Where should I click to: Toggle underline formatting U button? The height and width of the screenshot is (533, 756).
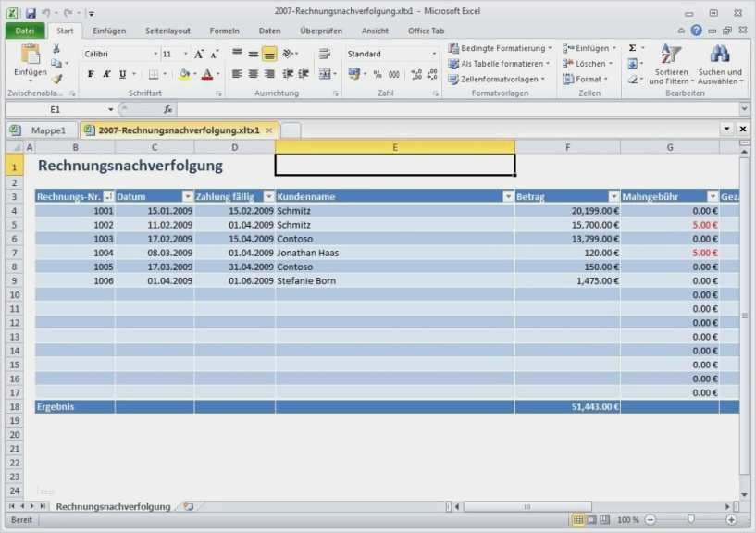coord(122,74)
